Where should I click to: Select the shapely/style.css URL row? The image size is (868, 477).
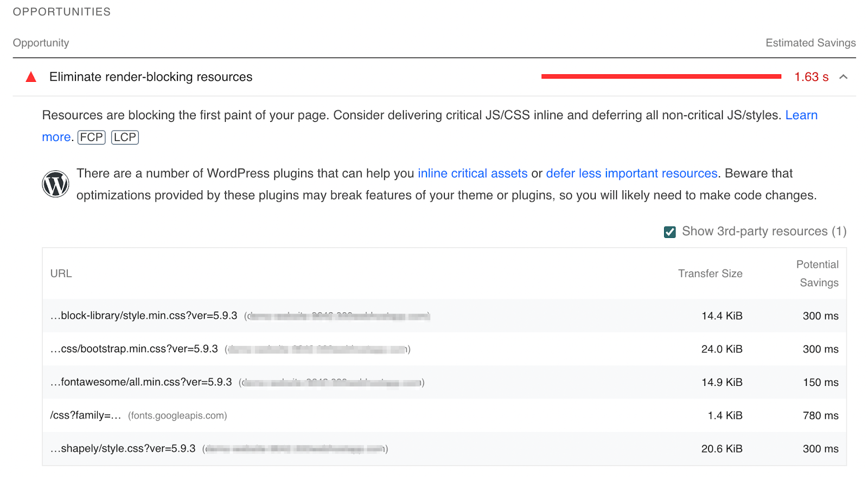click(x=444, y=449)
